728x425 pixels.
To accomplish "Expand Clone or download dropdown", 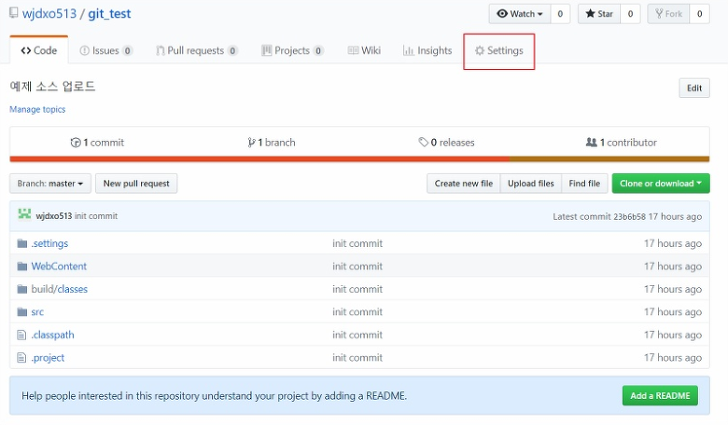I will pyautogui.click(x=661, y=183).
